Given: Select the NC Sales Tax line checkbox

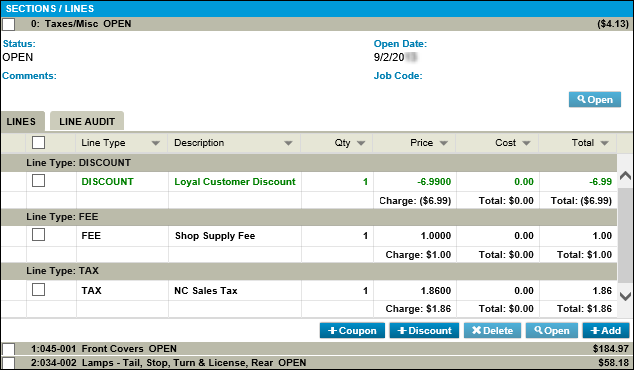Looking at the screenshot, I should point(38,290).
